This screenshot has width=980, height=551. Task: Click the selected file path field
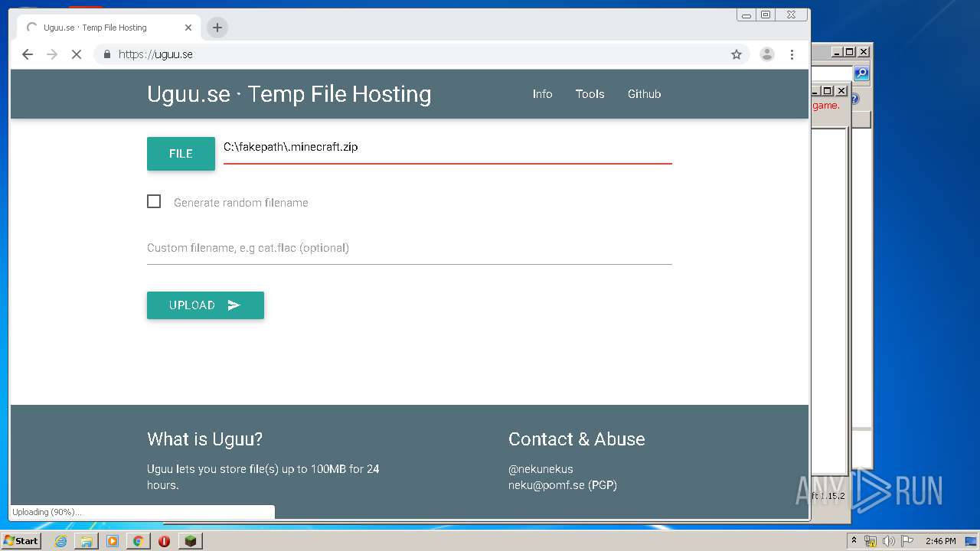click(x=447, y=148)
